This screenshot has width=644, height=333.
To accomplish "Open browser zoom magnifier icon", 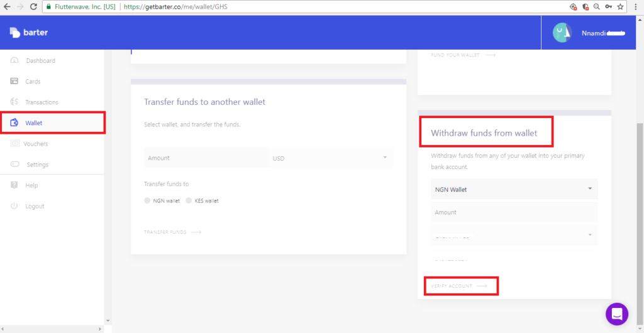I will click(597, 7).
